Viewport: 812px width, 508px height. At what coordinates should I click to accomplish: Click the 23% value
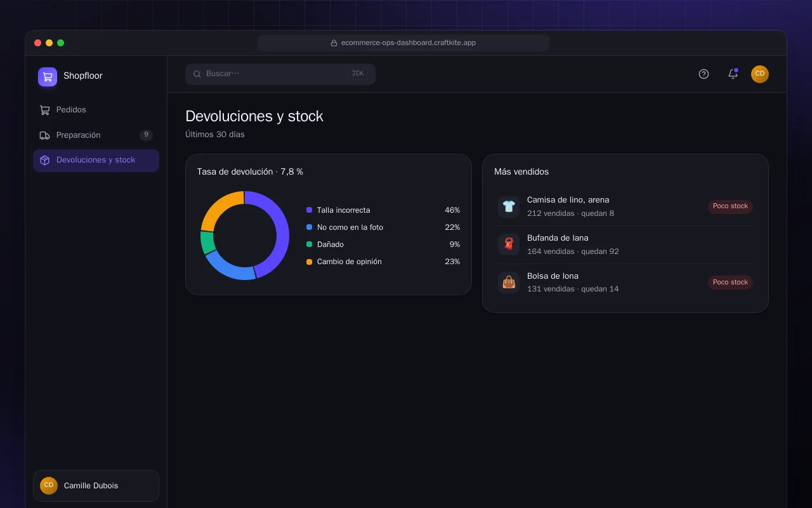click(x=452, y=262)
